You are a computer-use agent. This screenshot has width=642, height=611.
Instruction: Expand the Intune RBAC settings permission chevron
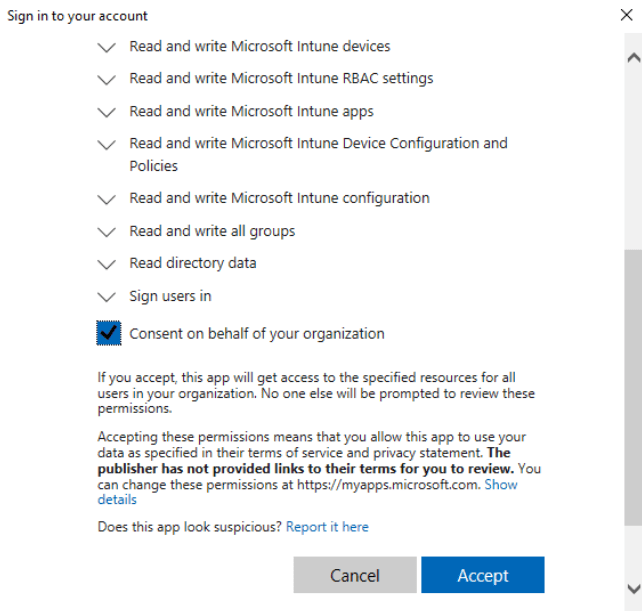[x=107, y=80]
